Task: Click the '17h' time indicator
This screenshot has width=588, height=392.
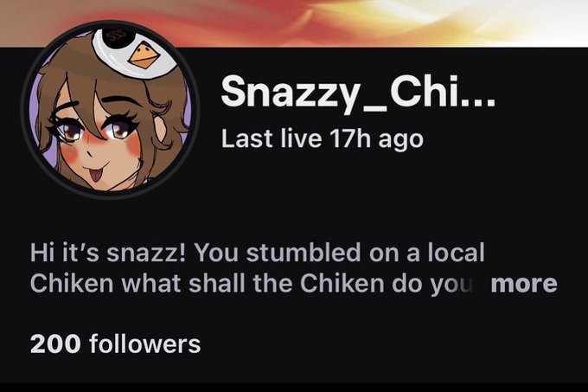Action: coord(350,138)
